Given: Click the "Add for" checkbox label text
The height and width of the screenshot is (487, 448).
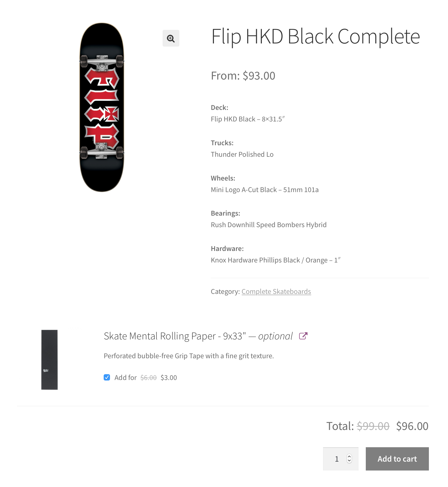Looking at the screenshot, I should click(x=125, y=378).
